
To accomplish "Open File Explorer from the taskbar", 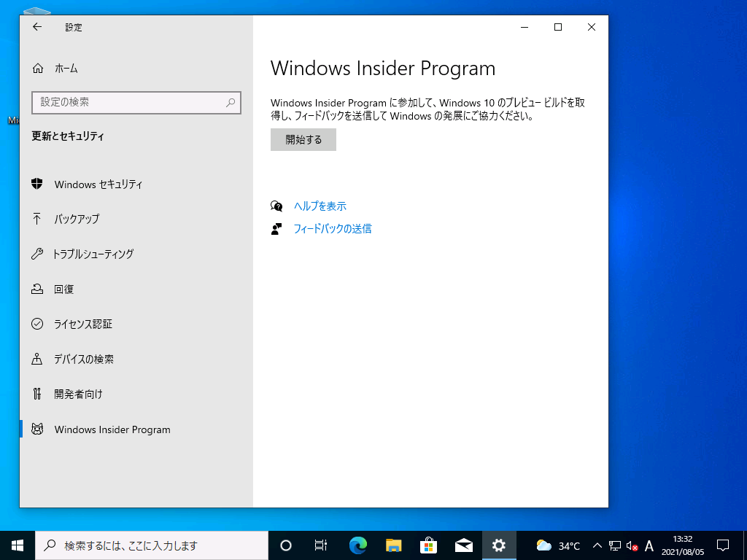I will pos(393,545).
